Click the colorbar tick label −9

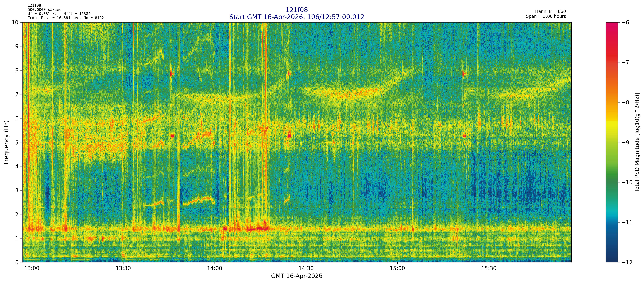coord(625,142)
